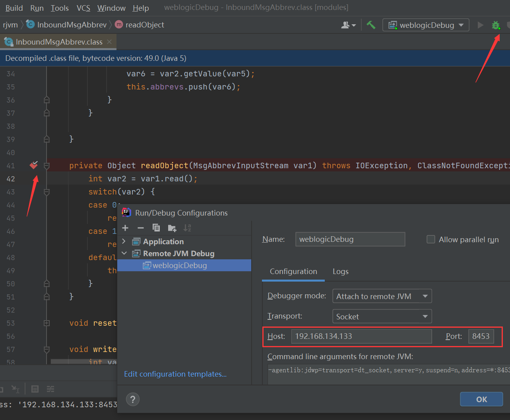The width and height of the screenshot is (510, 420).
Task: Click the Host field 192.168.134.133
Action: [x=361, y=336]
